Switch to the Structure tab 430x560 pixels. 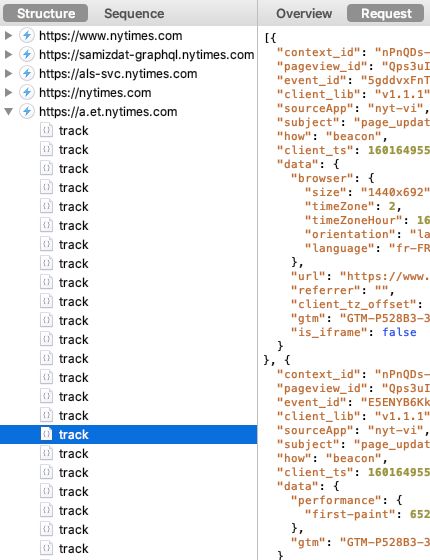pyautogui.click(x=46, y=14)
